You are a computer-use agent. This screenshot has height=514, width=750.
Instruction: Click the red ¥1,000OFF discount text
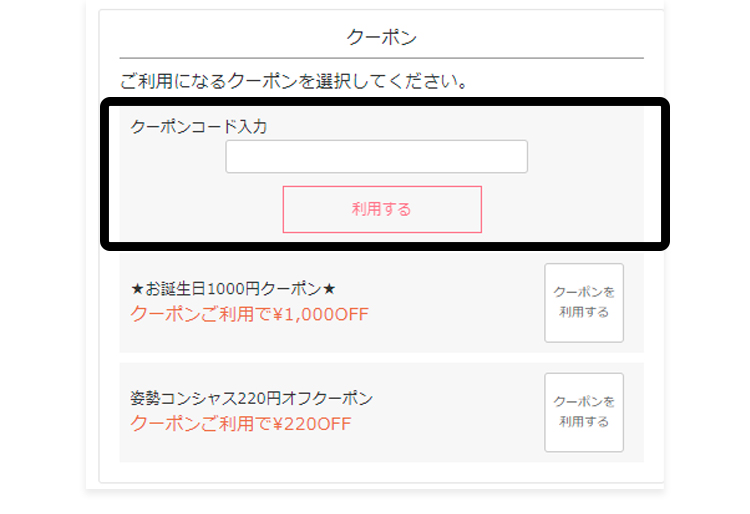[321, 315]
